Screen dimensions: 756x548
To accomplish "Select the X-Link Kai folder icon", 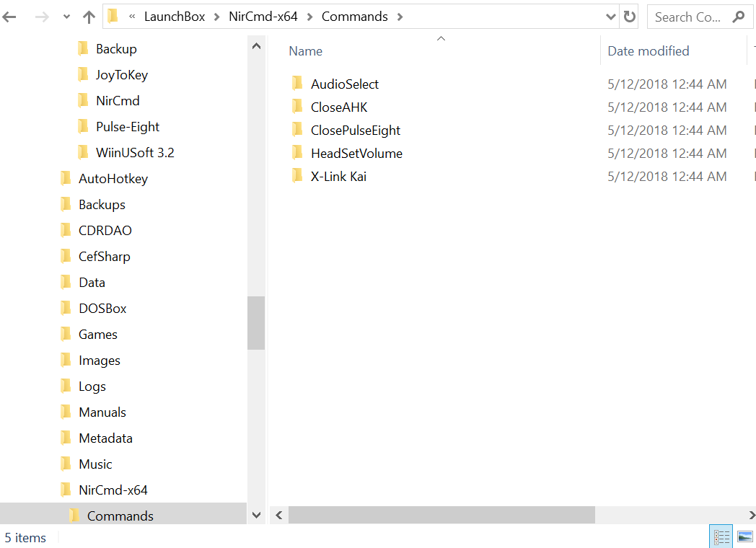I will tap(297, 176).
